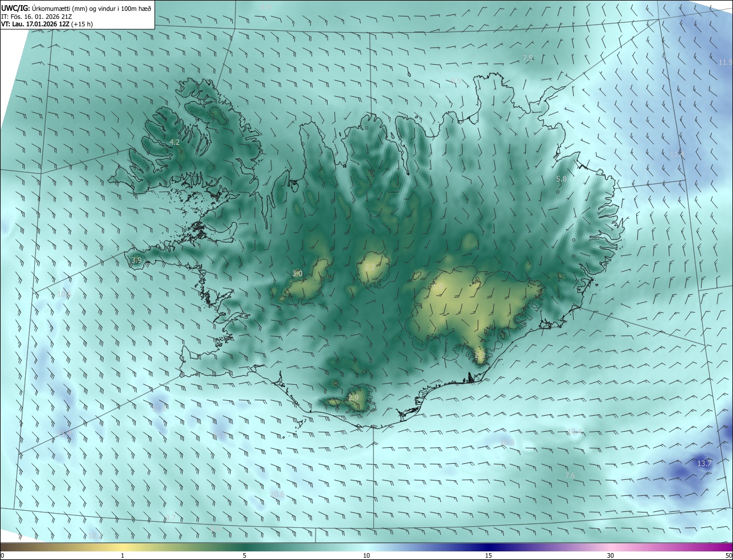Viewport: 733px width, 560px height.
Task: Click the 2.2 value inside the round central glacier
Action: point(370,267)
